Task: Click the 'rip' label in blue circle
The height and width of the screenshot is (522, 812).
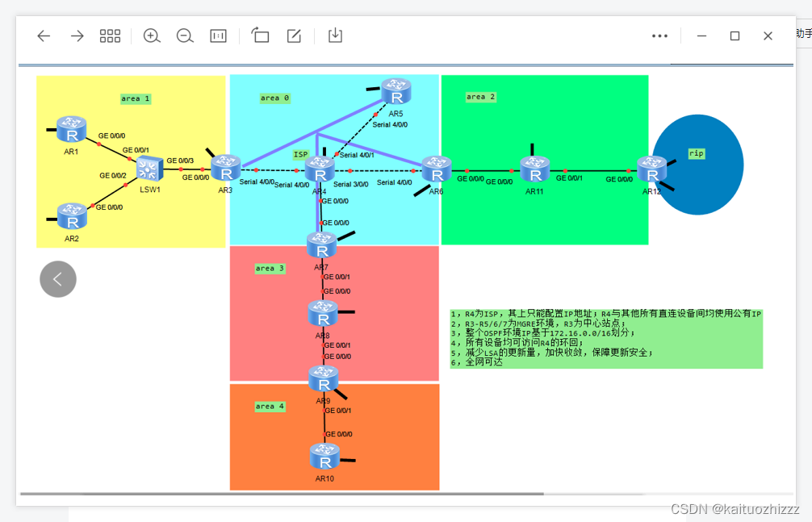Action: pos(697,153)
